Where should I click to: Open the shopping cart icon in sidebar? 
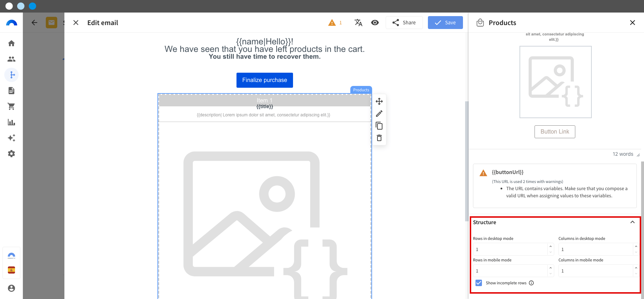click(x=11, y=106)
